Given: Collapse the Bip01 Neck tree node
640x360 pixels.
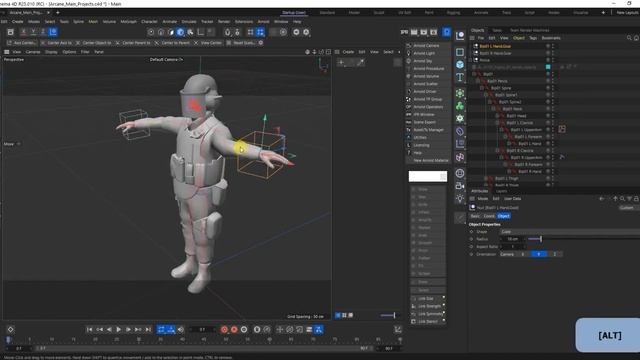Looking at the screenshot, I should click(x=493, y=109).
